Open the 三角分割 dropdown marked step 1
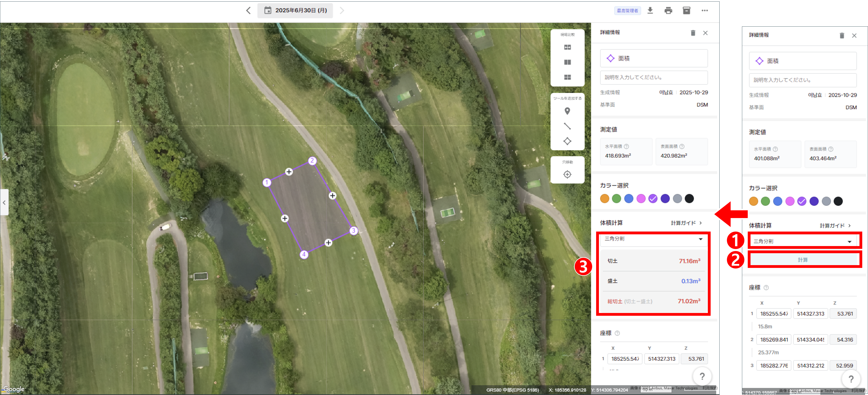 tap(802, 241)
